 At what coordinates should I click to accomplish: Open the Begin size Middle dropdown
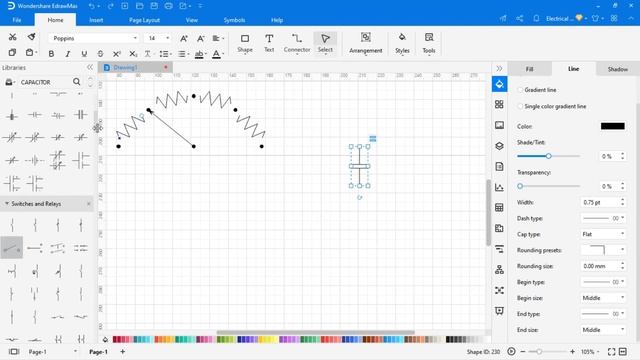click(603, 298)
